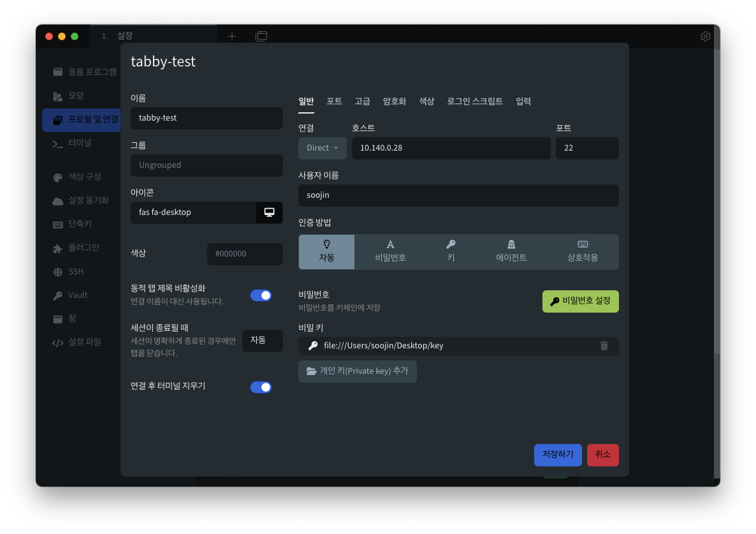756x534 pixels.
Task: Toggle 연결 후 터미널 지우기 switch
Action: [x=261, y=387]
